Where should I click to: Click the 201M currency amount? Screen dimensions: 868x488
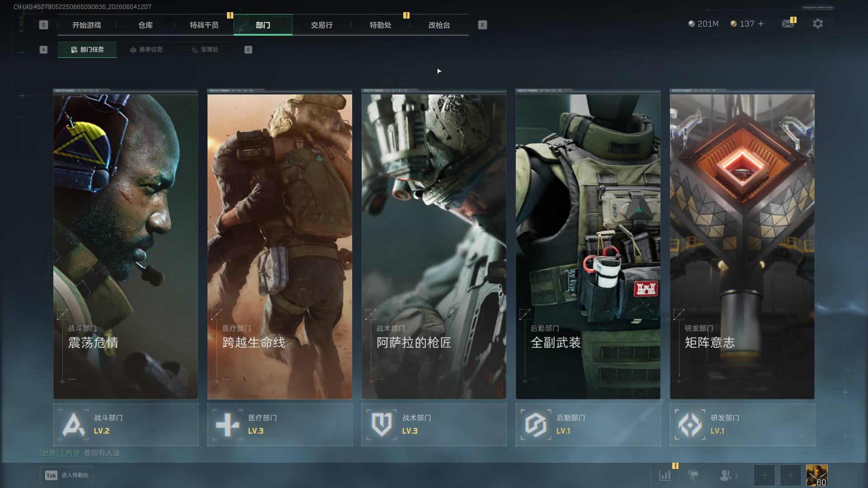coord(708,24)
